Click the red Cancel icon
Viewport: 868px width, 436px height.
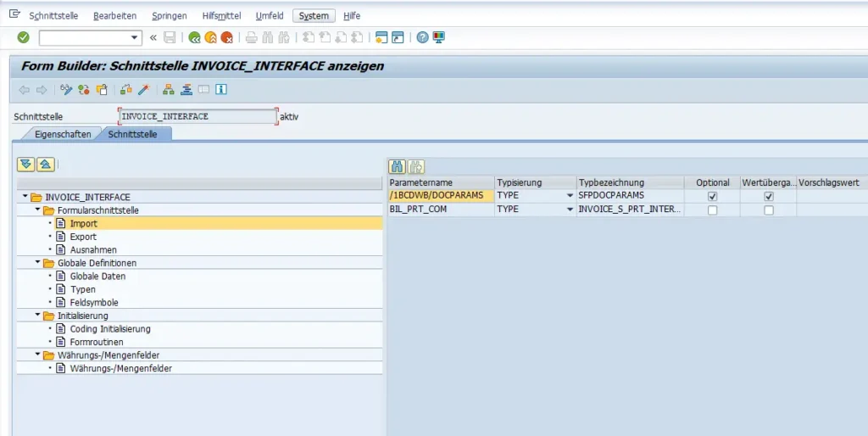(226, 37)
